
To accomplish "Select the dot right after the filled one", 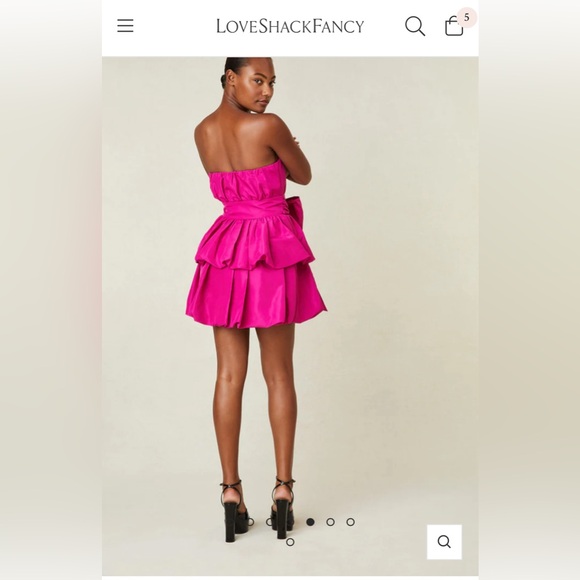I will coord(330,522).
